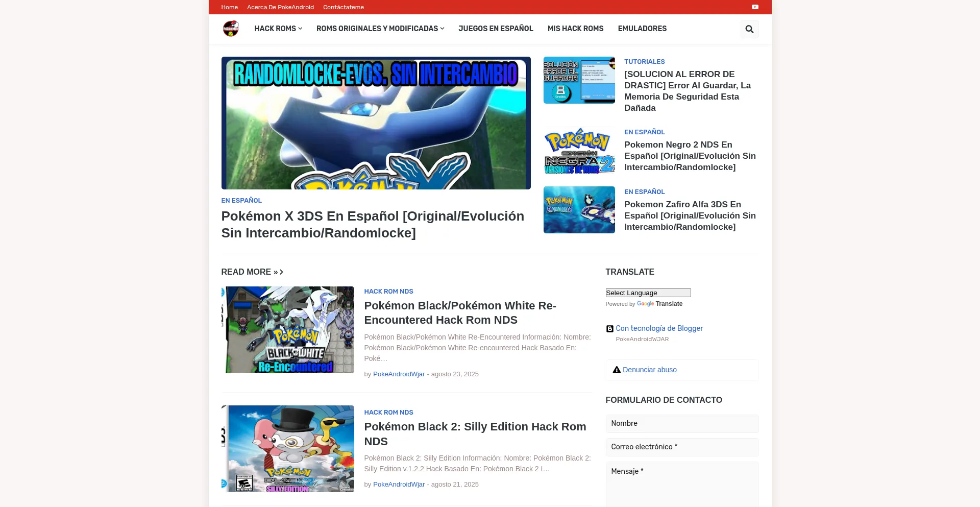Open the Google Translate powered-by link
This screenshot has width=980, height=507.
(659, 304)
